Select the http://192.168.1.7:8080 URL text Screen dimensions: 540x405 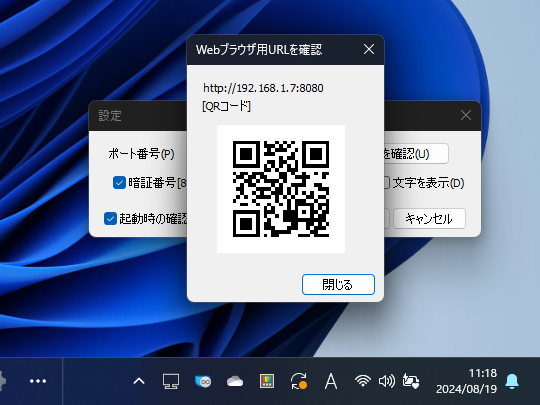[263, 88]
